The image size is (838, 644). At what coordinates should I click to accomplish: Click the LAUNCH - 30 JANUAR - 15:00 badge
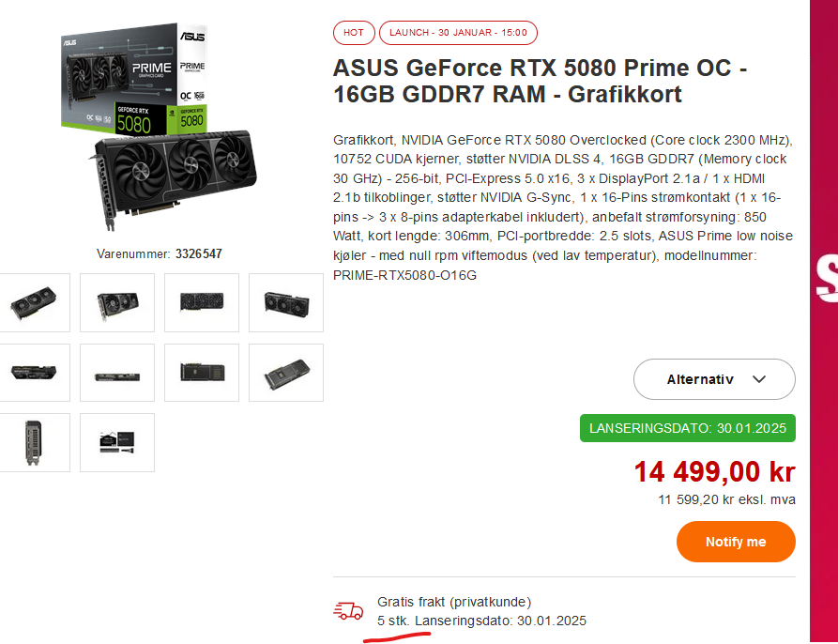[458, 33]
